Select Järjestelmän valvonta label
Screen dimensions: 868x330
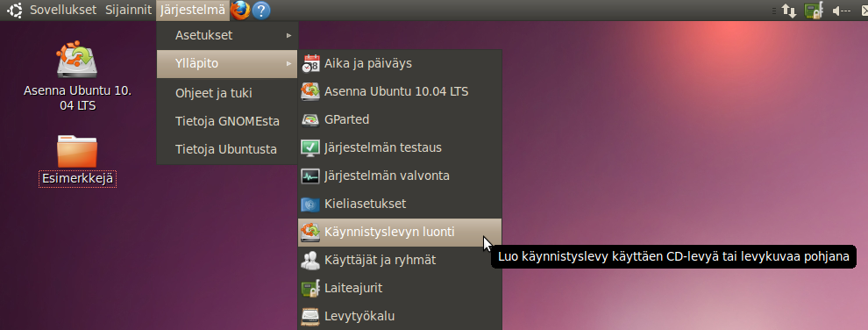click(x=387, y=176)
